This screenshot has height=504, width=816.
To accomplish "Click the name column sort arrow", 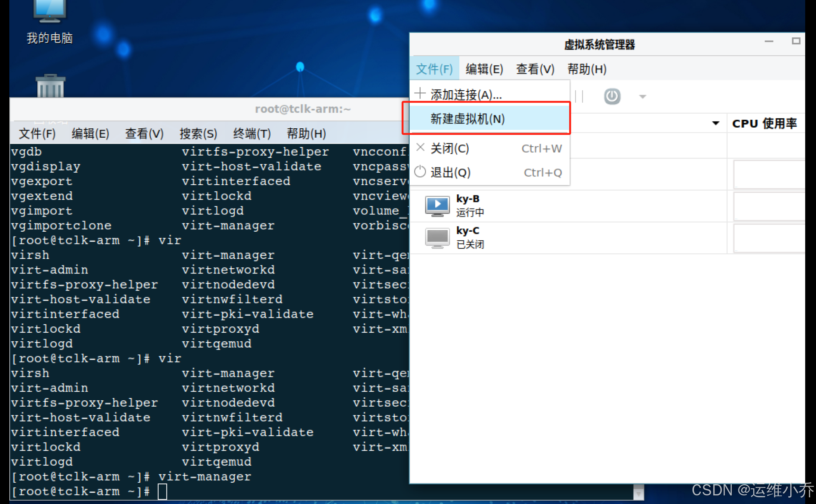I will (x=715, y=123).
